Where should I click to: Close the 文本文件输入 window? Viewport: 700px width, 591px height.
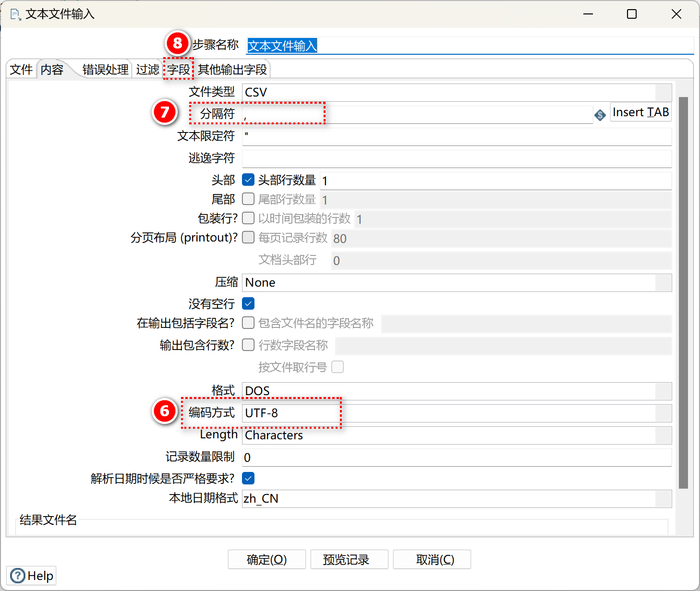[x=676, y=14]
